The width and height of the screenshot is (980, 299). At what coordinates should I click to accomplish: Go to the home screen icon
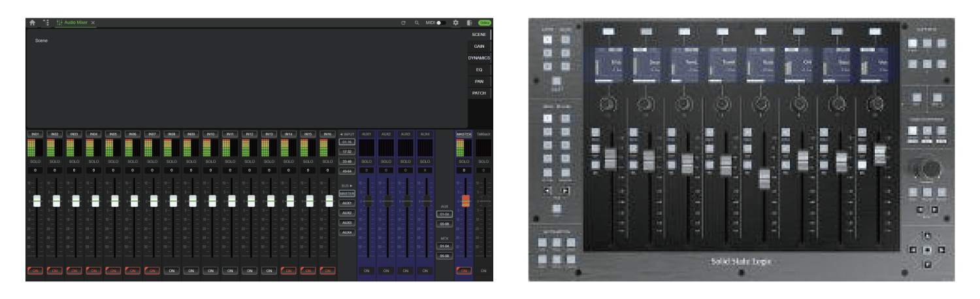point(32,22)
